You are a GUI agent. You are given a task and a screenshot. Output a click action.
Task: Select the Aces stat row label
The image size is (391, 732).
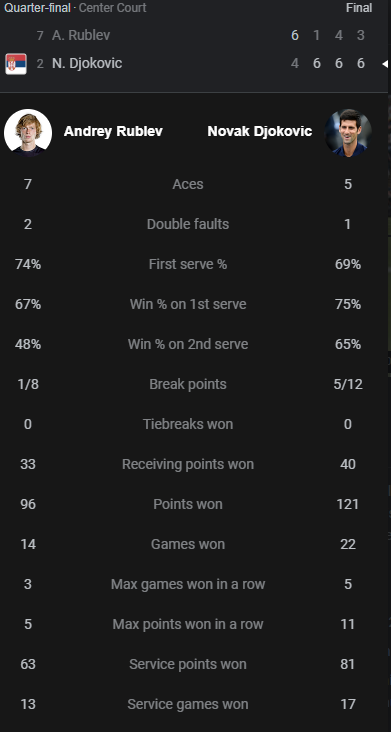click(x=188, y=184)
